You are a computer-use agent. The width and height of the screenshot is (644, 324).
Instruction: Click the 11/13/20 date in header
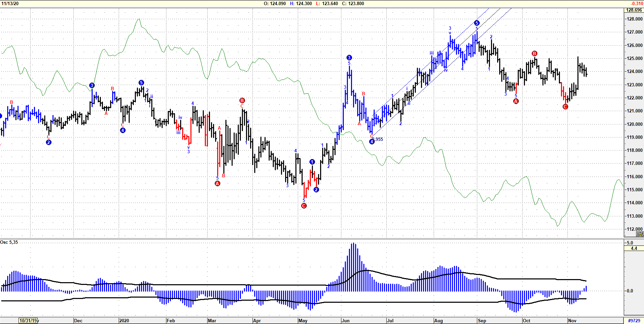[x=10, y=3]
